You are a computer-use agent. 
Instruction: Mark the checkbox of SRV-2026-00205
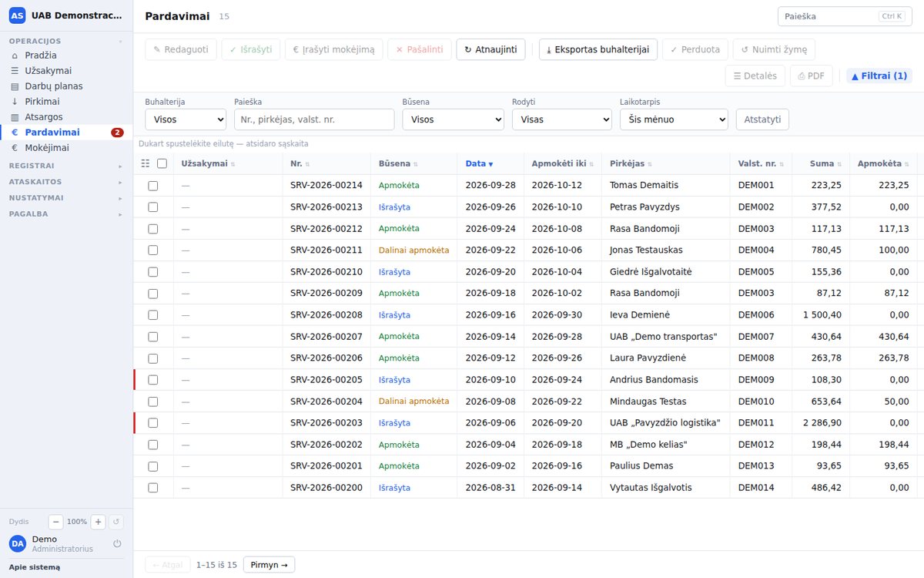click(153, 380)
